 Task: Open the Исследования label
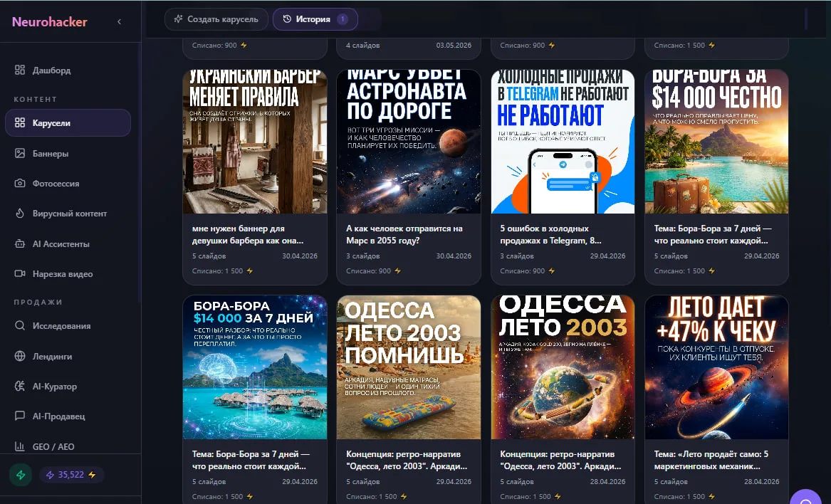coord(61,325)
